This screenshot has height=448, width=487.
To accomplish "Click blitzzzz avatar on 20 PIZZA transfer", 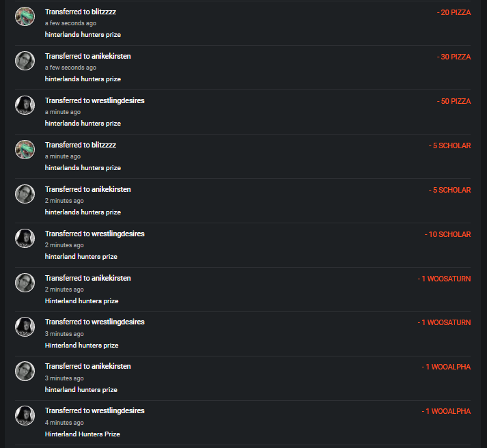I will (25, 16).
